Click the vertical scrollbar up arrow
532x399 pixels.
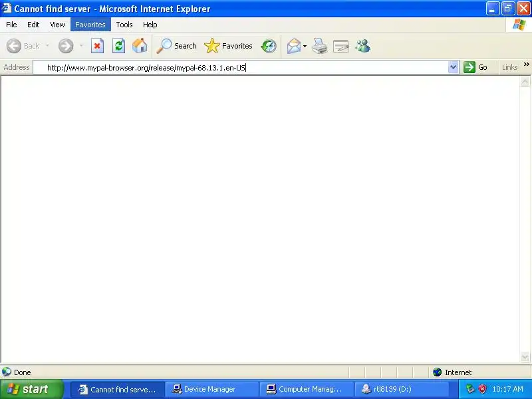[x=525, y=81]
